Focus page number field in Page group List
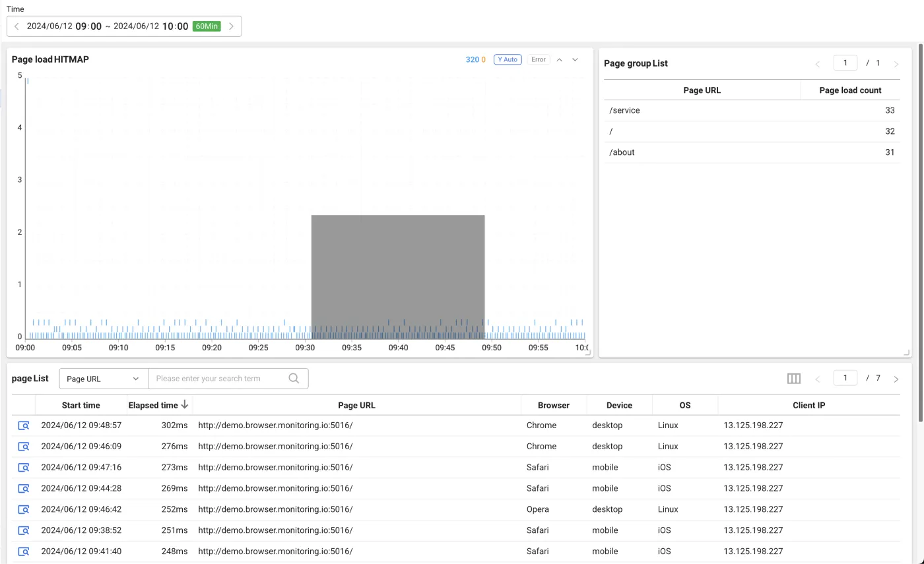 click(845, 63)
